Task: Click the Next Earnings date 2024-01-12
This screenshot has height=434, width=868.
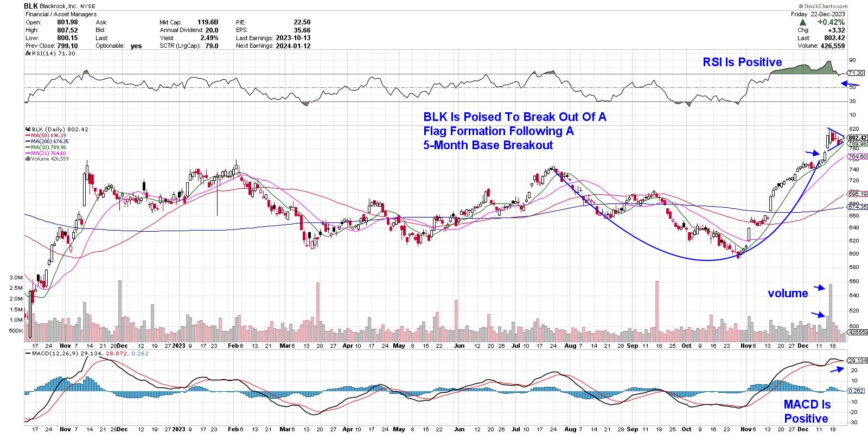Action: click(x=292, y=46)
